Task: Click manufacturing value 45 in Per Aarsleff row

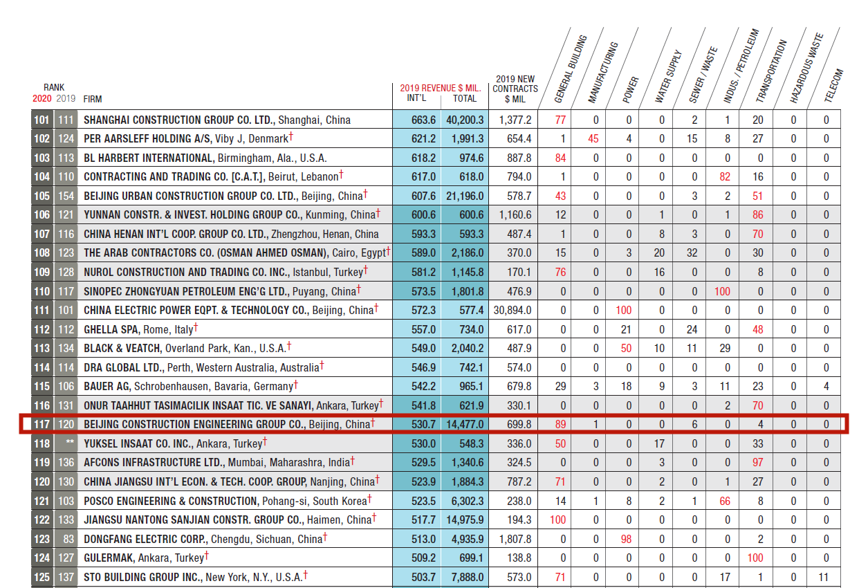Action: tap(593, 138)
